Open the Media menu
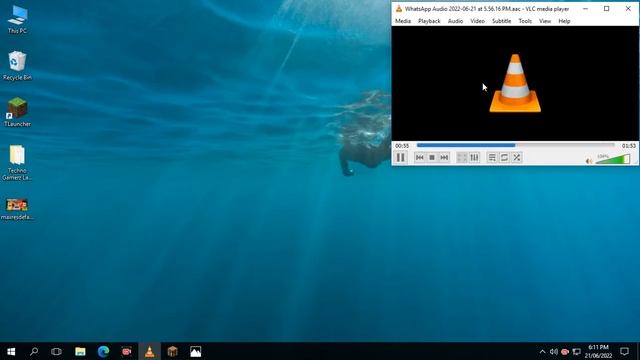Screen dimensions: 640x360 pyautogui.click(x=403, y=21)
